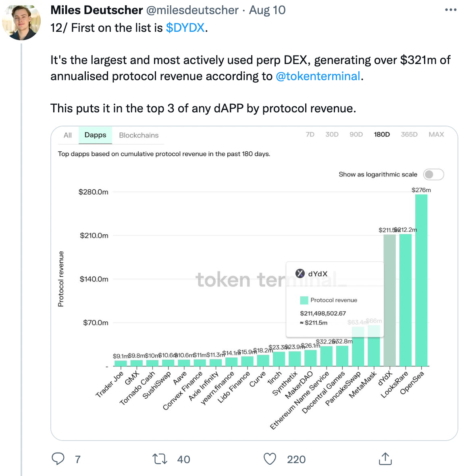Choose the 30D time range
This screenshot has width=466, height=476.
click(332, 135)
